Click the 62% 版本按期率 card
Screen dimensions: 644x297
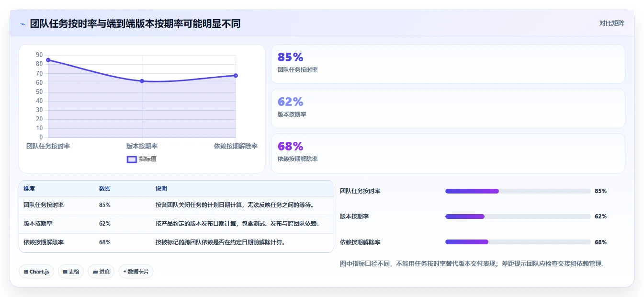[x=448, y=109]
